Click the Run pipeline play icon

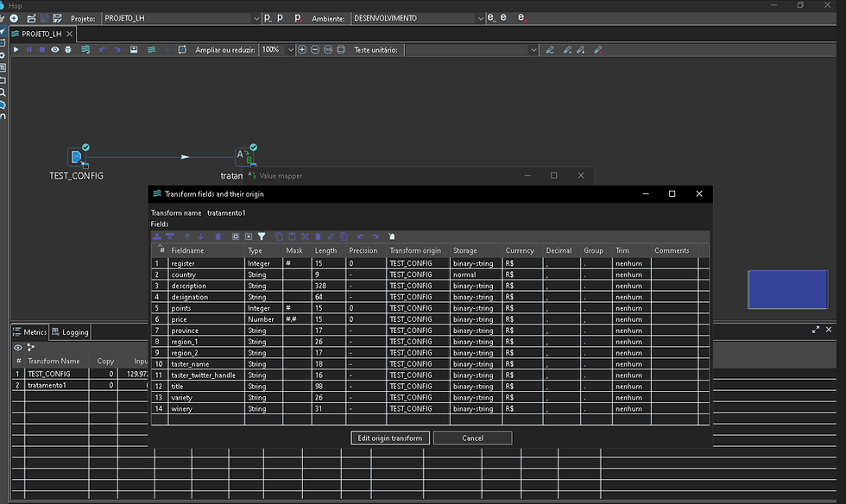pyautogui.click(x=16, y=50)
